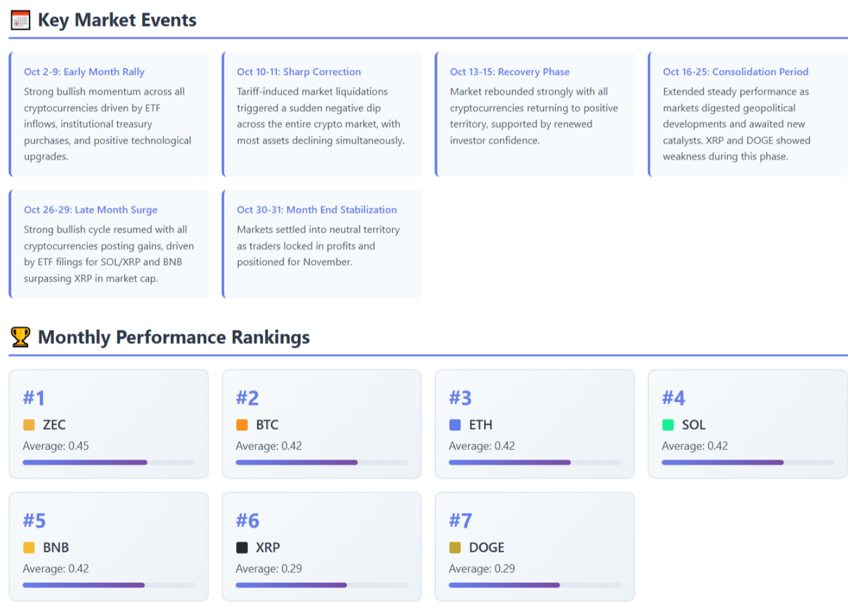Click the trophy icon beside Monthly Performance Rankings
The height and width of the screenshot is (616, 860).
click(20, 338)
